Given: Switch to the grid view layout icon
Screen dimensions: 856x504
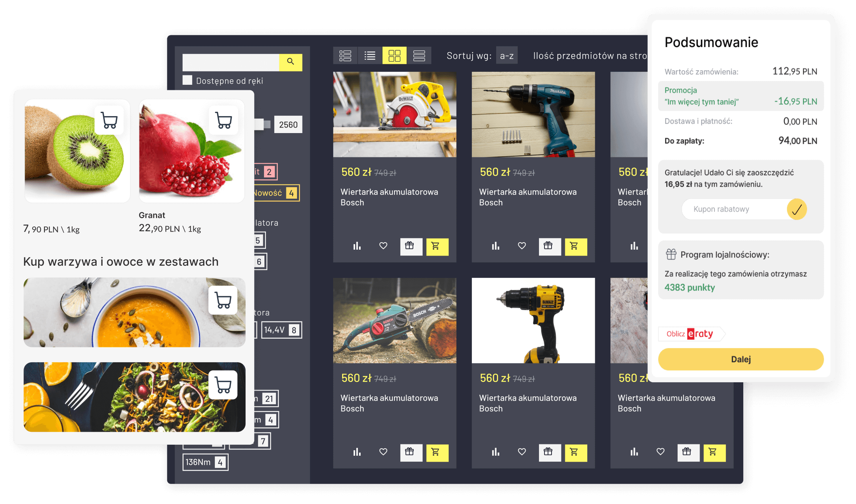Looking at the screenshot, I should [394, 55].
